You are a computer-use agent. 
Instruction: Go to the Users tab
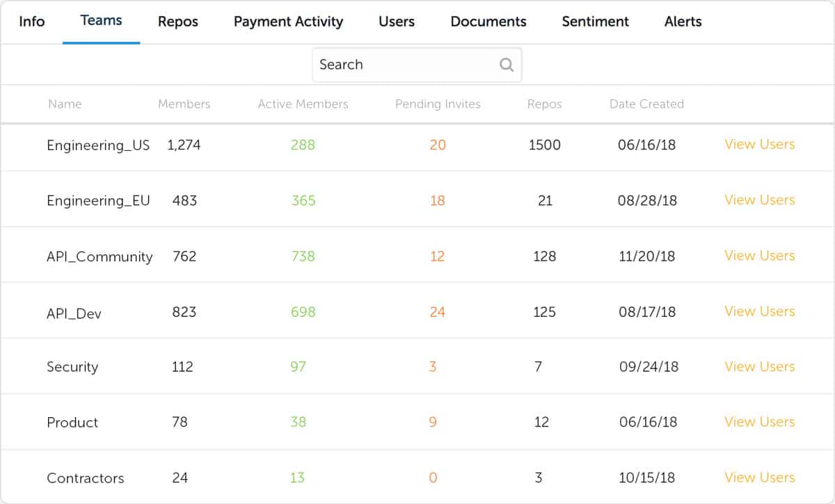click(x=397, y=22)
